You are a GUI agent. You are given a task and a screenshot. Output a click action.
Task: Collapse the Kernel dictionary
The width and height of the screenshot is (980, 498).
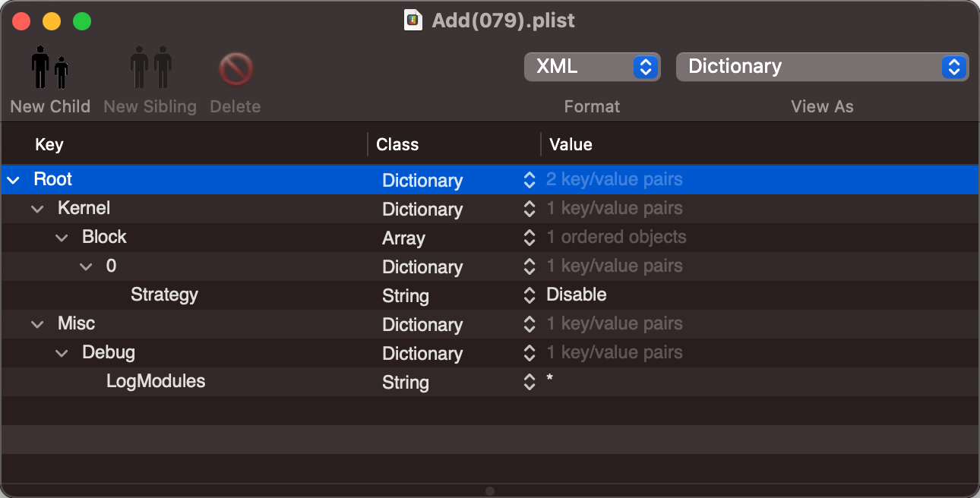point(37,209)
